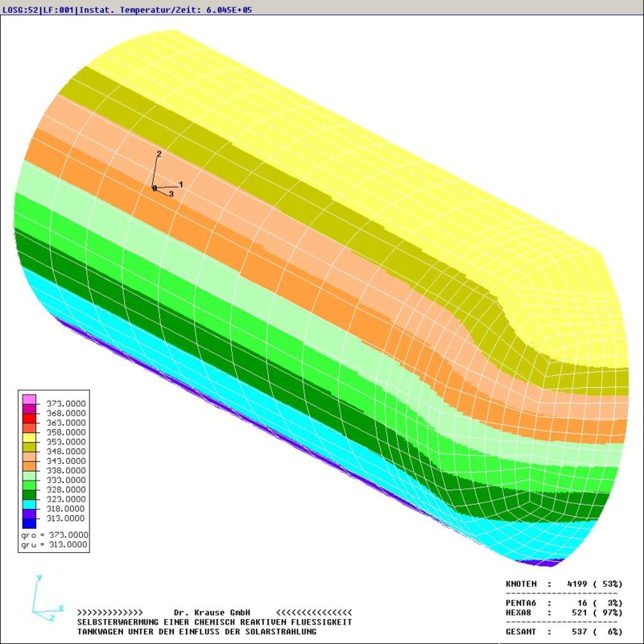Click the black local 1-2-3 axis marker on the model
Image resolution: width=644 pixels, height=644 pixels.
point(167,174)
